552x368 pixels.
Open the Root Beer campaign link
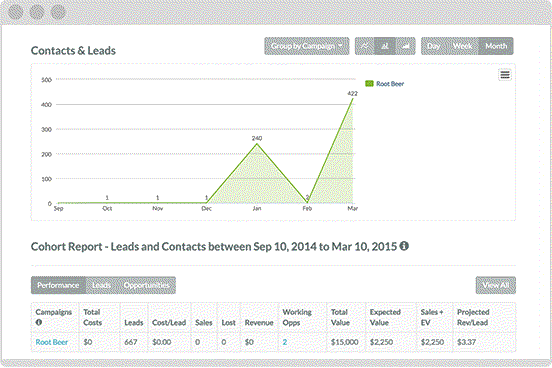[52, 342]
